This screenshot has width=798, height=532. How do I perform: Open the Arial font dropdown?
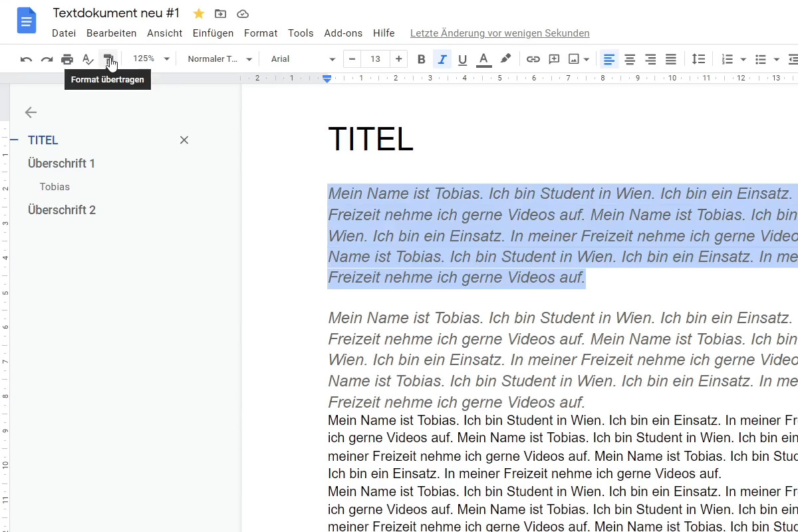tap(303, 59)
